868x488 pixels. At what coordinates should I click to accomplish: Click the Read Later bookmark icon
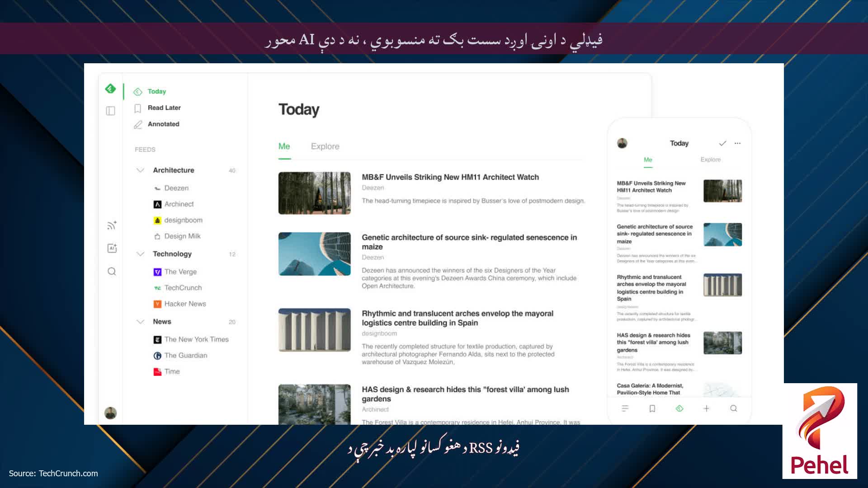click(138, 108)
